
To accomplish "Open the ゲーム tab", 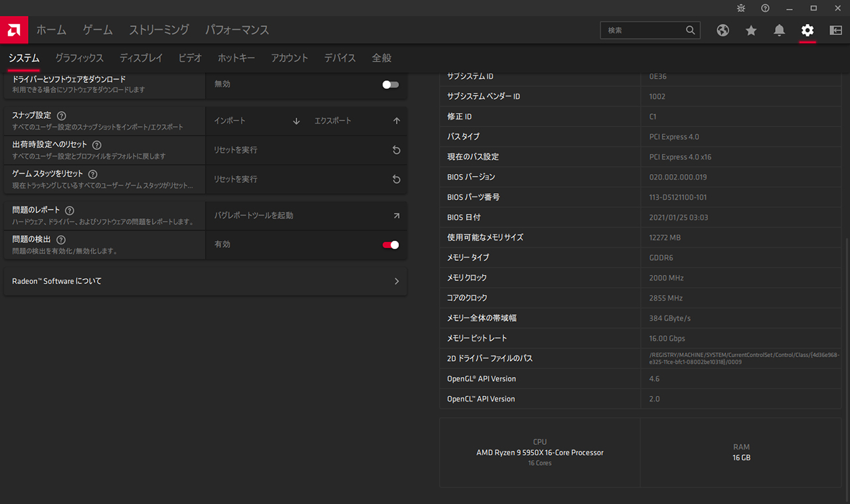I will point(98,30).
